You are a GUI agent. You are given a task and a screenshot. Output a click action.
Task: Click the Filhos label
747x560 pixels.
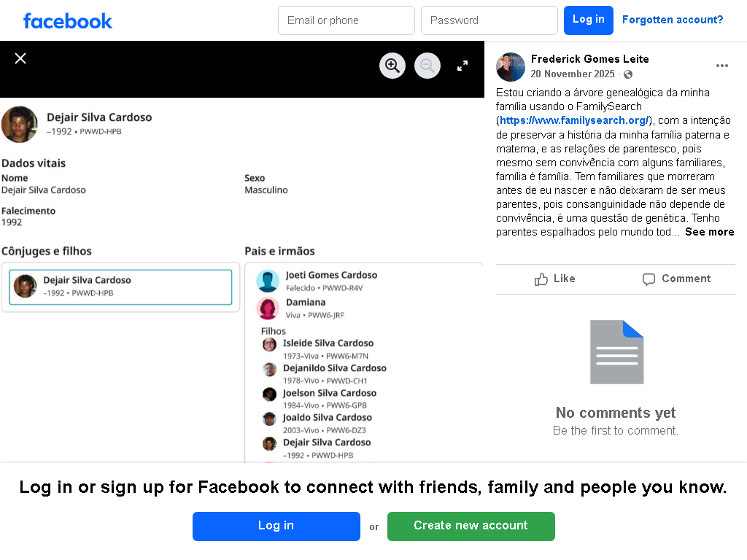pos(274,331)
